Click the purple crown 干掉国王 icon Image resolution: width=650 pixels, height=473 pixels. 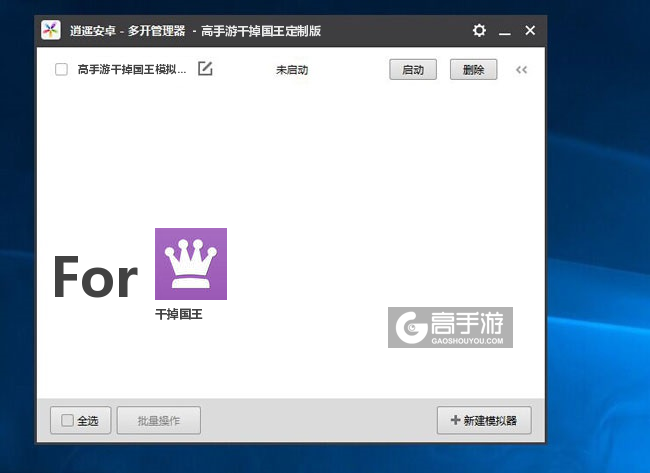[191, 264]
